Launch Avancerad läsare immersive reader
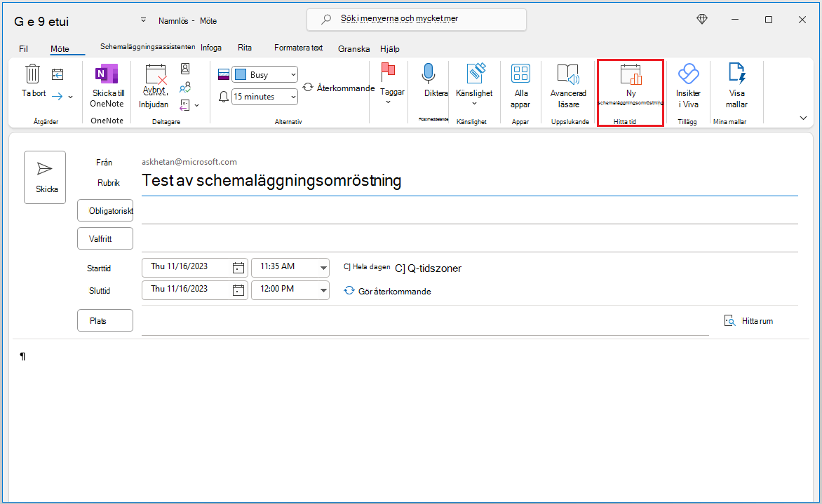This screenshot has width=822, height=504. coord(568,86)
